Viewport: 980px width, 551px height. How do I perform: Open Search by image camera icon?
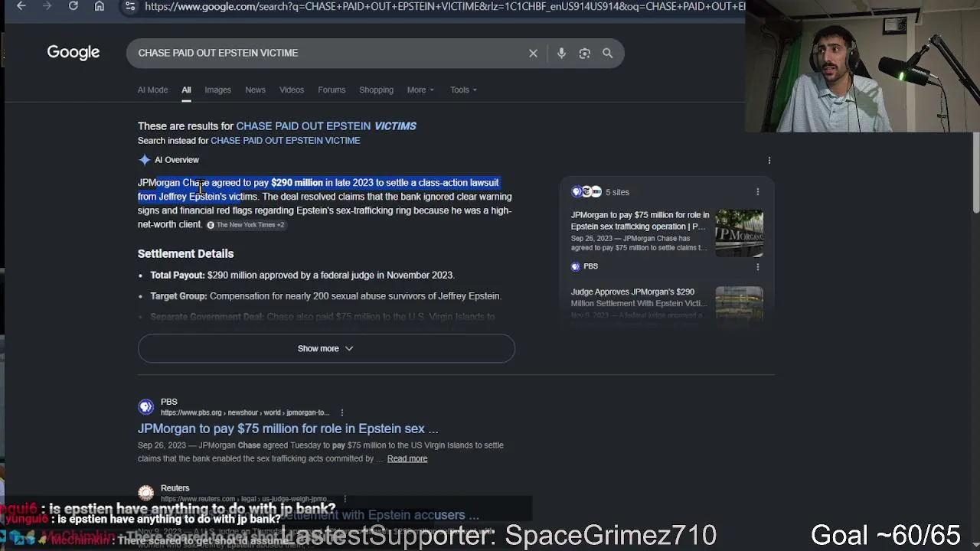pyautogui.click(x=584, y=53)
